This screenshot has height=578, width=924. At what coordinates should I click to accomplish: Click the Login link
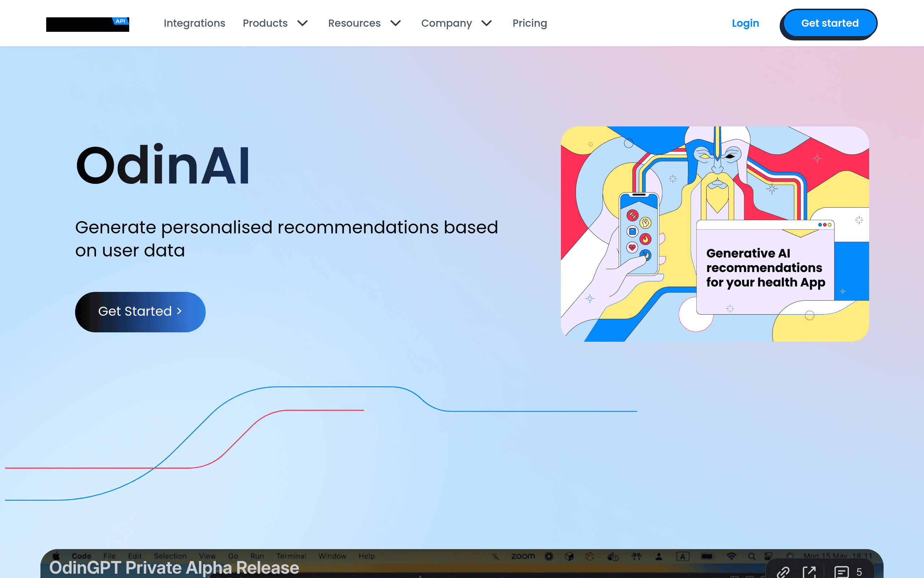pos(745,23)
